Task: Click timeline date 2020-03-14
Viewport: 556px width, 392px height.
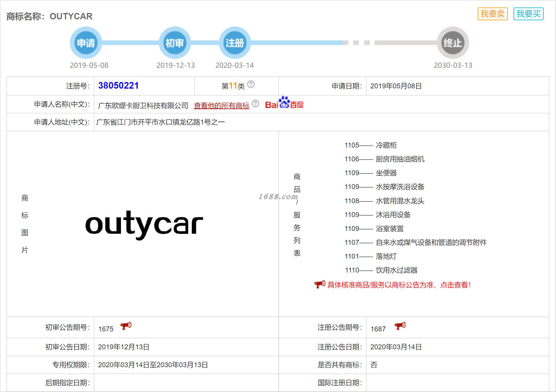Action: click(x=235, y=65)
